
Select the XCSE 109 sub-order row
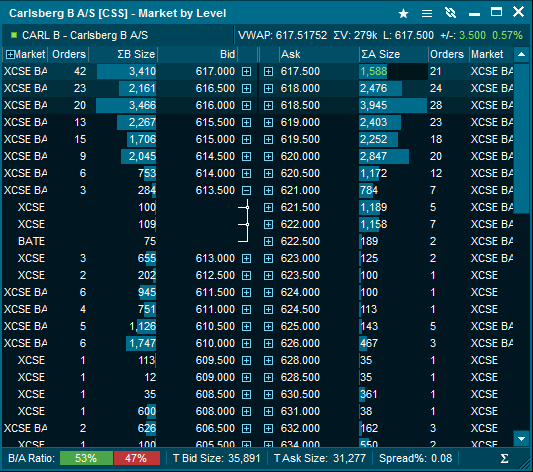click(x=129, y=224)
